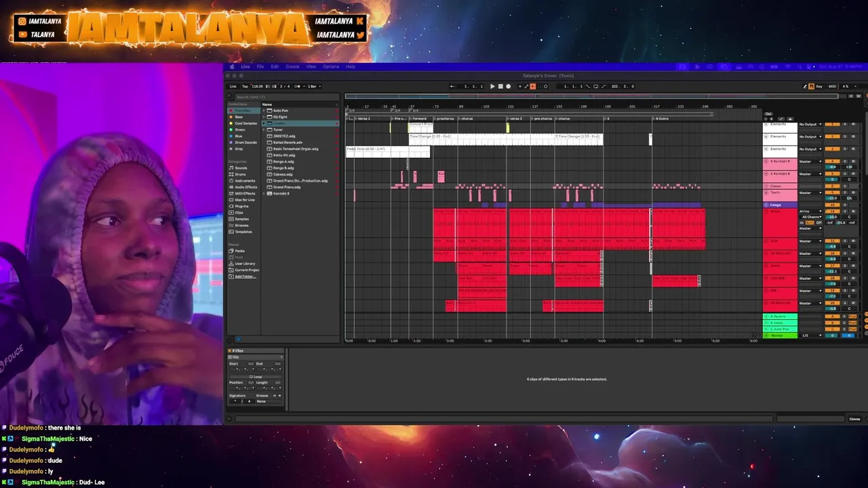Open the File menu
868x488 pixels.
(x=260, y=66)
